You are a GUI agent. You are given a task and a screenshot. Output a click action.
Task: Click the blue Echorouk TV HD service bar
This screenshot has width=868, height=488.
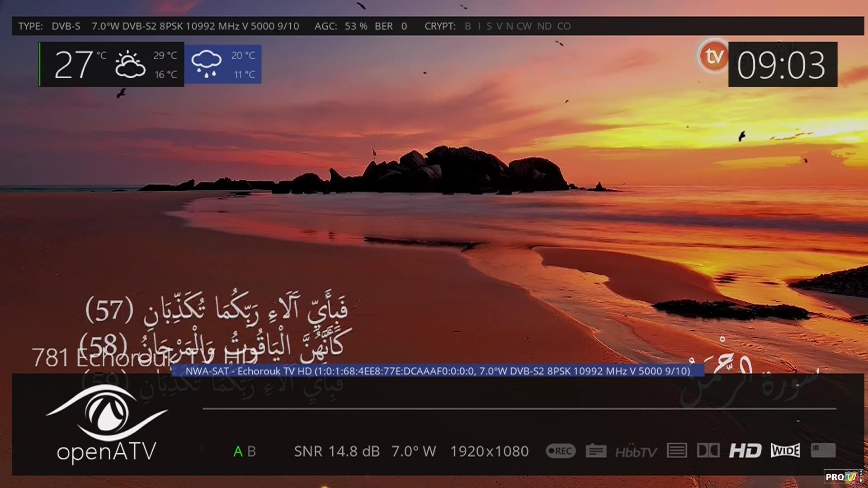pos(438,371)
